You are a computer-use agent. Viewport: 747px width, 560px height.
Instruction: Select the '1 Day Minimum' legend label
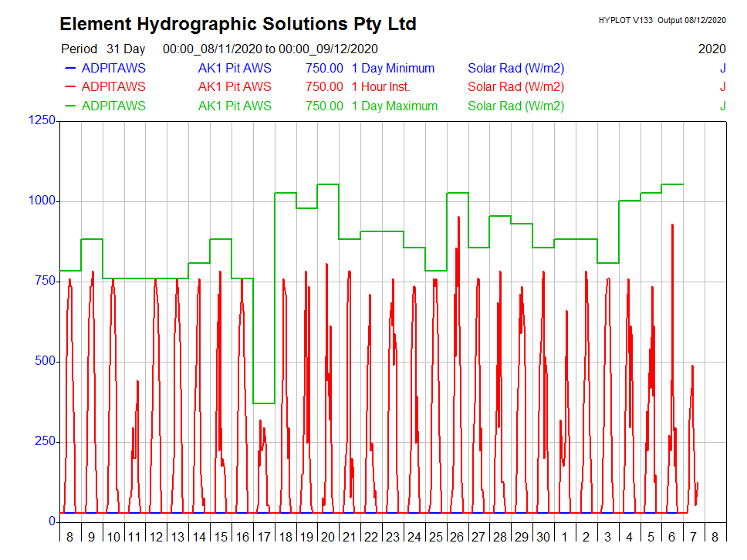click(x=393, y=68)
